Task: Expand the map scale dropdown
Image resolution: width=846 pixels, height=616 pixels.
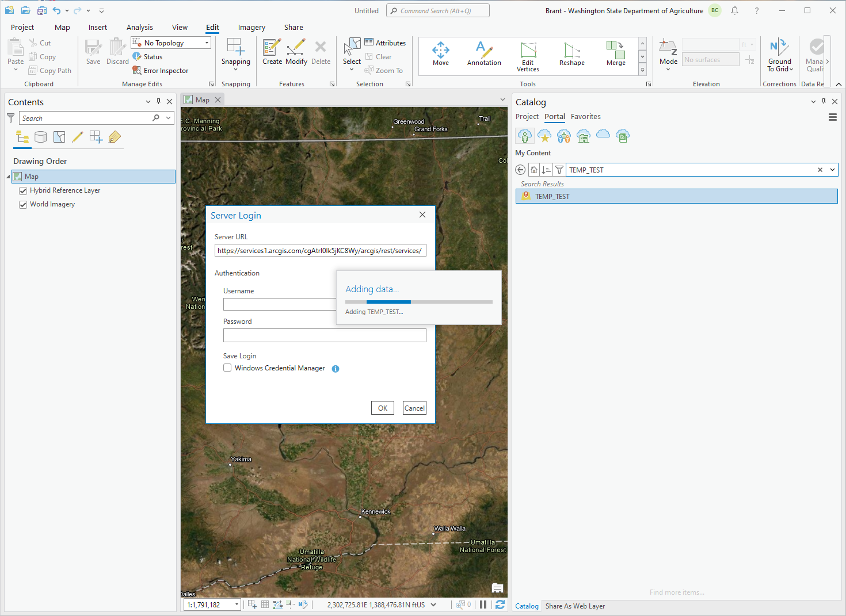Action: (x=237, y=605)
